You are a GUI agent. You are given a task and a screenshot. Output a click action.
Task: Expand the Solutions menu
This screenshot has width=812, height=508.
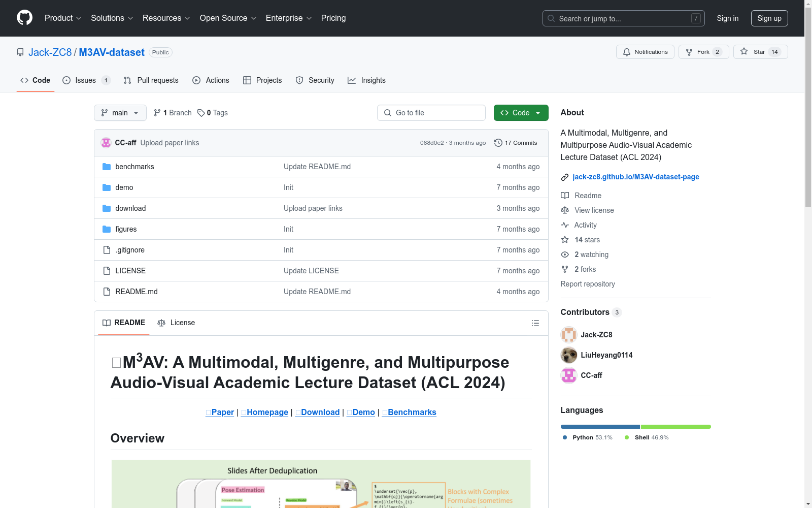pyautogui.click(x=112, y=18)
